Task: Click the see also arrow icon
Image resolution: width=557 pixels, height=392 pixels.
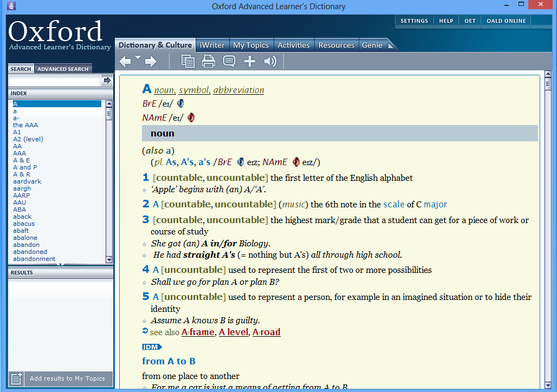Action: (145, 331)
